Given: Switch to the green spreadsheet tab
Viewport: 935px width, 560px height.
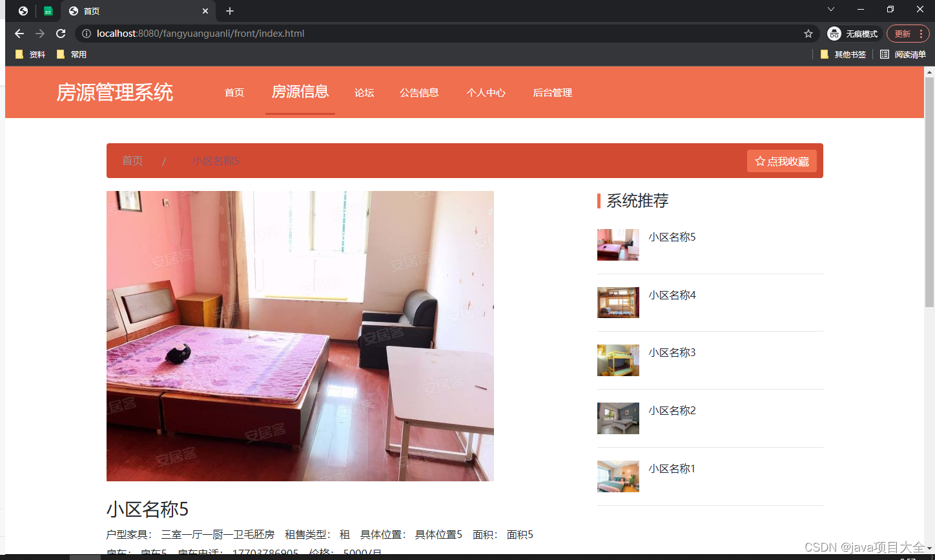Looking at the screenshot, I should pyautogui.click(x=48, y=11).
